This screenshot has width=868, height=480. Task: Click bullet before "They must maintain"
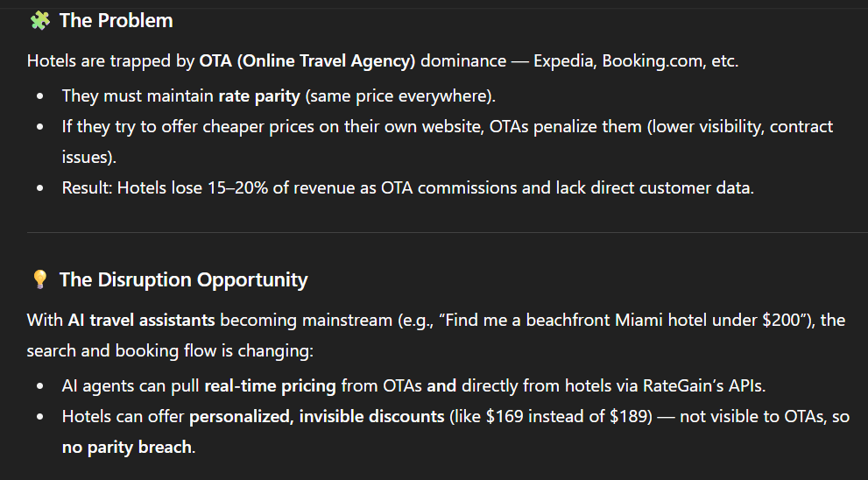tap(40, 95)
